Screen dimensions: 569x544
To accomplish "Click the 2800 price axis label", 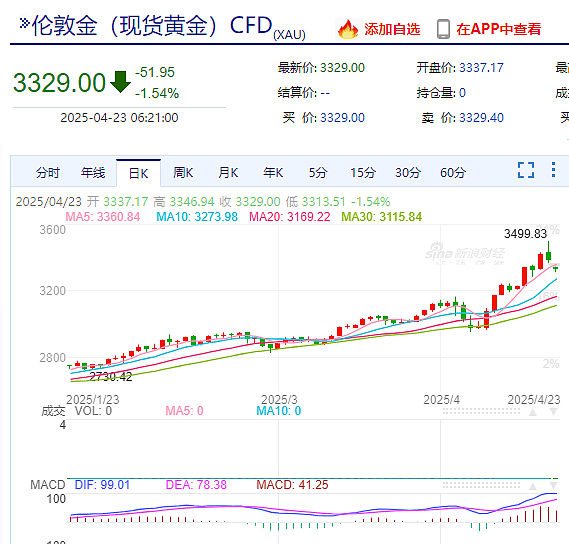I will click(x=53, y=358).
